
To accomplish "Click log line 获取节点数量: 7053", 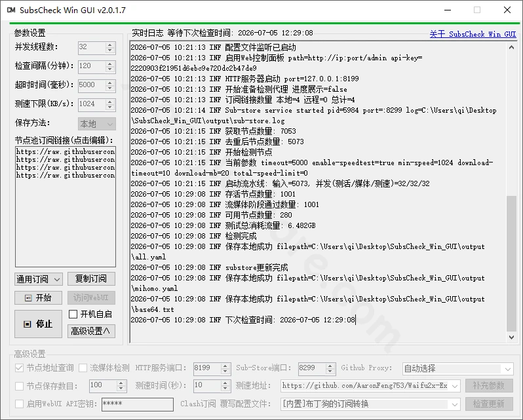I will (x=213, y=131).
